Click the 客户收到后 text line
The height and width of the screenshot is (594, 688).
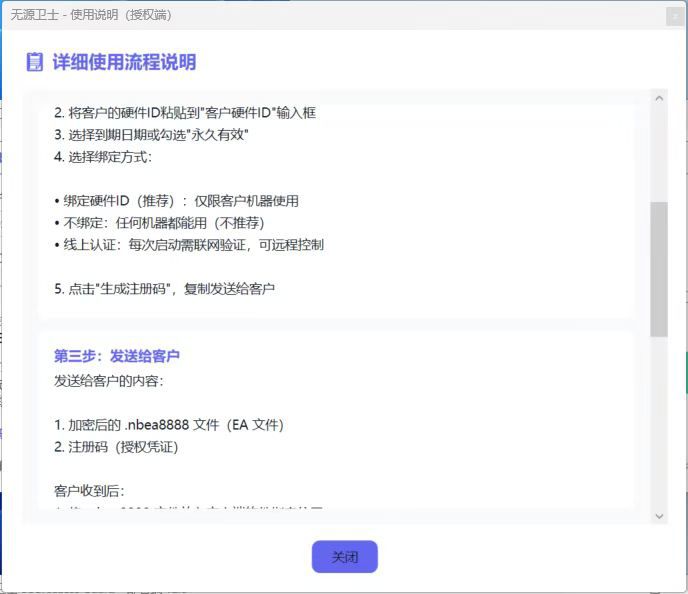(90, 491)
